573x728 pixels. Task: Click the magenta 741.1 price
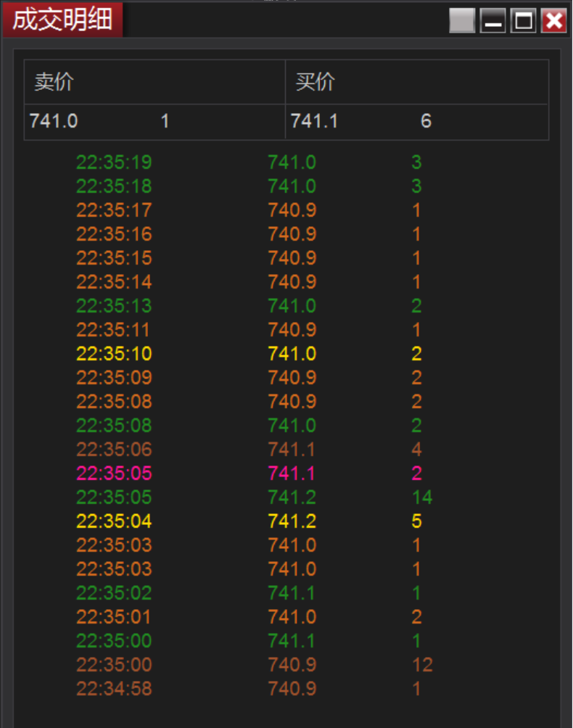tap(292, 473)
